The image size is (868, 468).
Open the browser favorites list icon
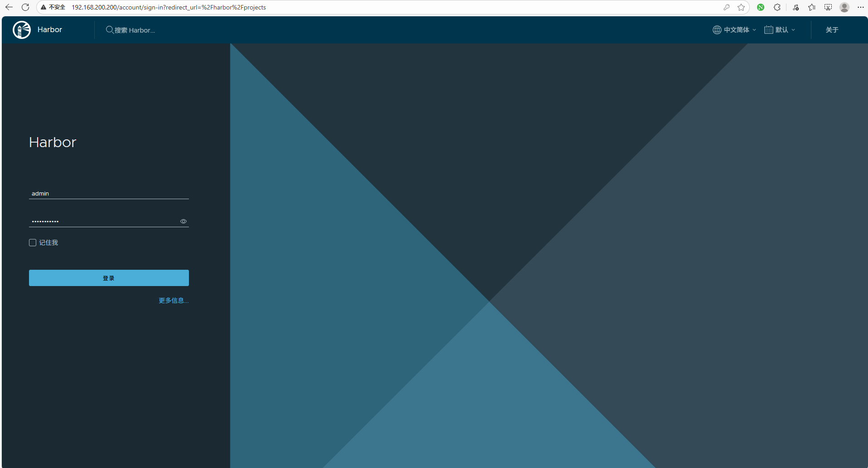pos(812,7)
